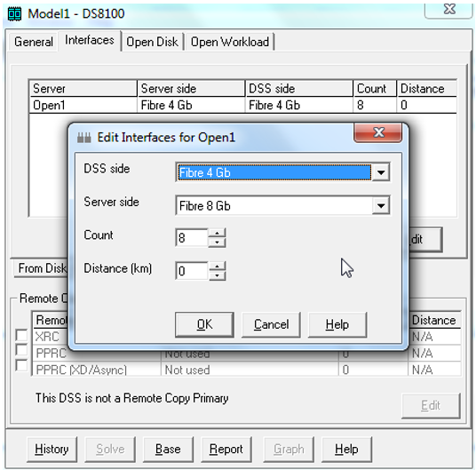Click the Server column header

(83, 89)
